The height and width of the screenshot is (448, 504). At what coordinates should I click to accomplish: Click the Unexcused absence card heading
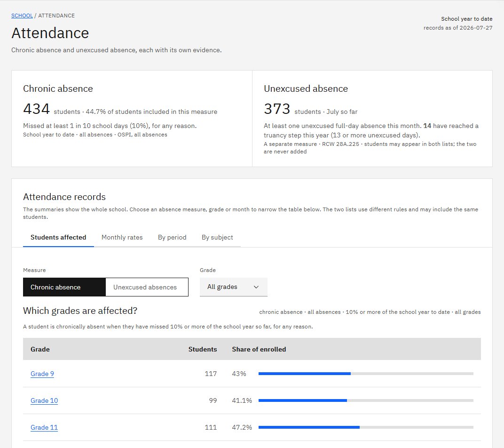point(306,88)
